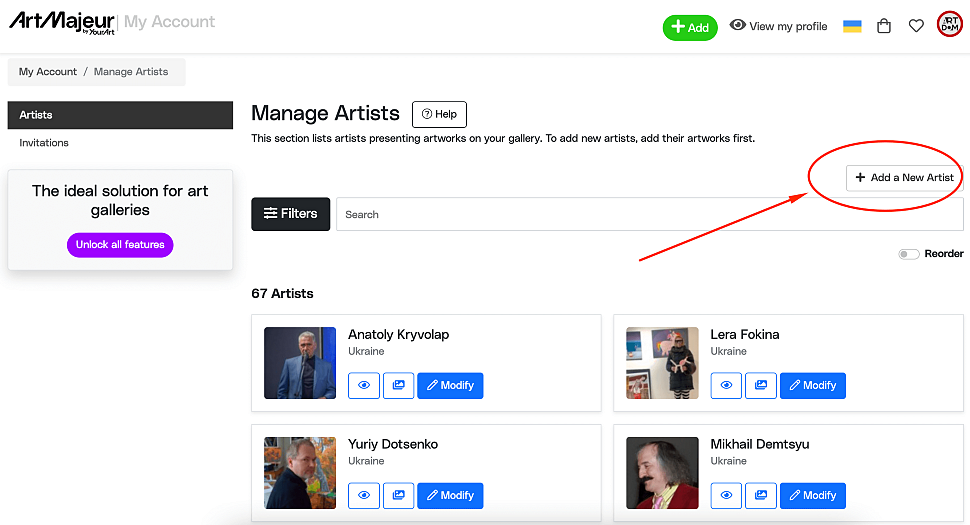Click the Ukraine flag language icon
Screen dimensions: 970x525
(852, 26)
